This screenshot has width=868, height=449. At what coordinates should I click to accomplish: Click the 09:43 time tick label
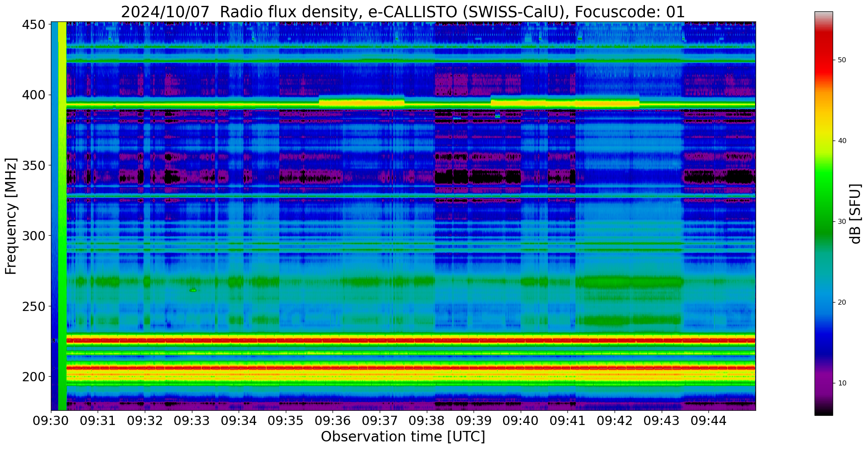(x=661, y=420)
